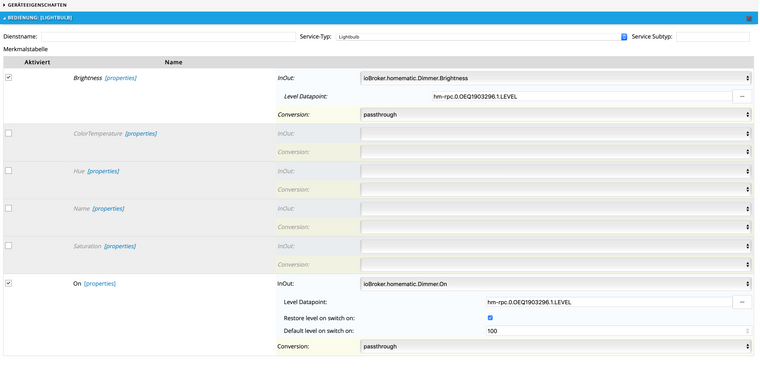760x369 pixels.
Task: Click into the Dienstname input field
Action: pyautogui.click(x=168, y=37)
